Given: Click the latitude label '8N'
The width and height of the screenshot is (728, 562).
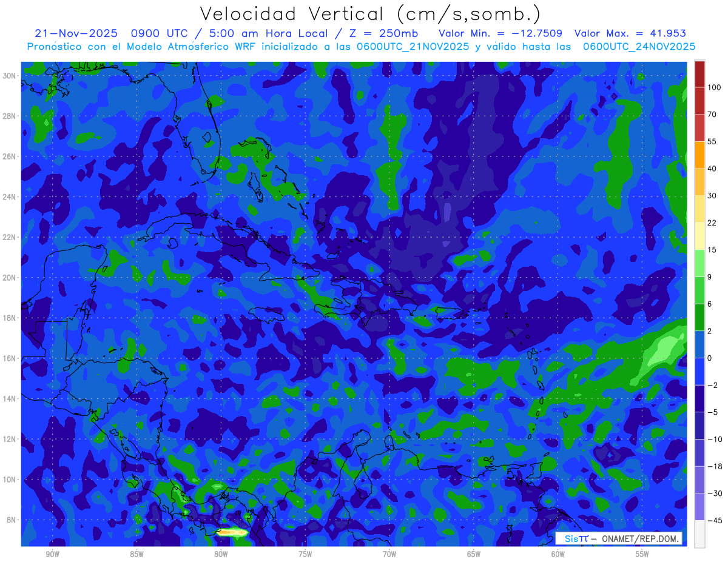Looking at the screenshot, I should pos(12,520).
